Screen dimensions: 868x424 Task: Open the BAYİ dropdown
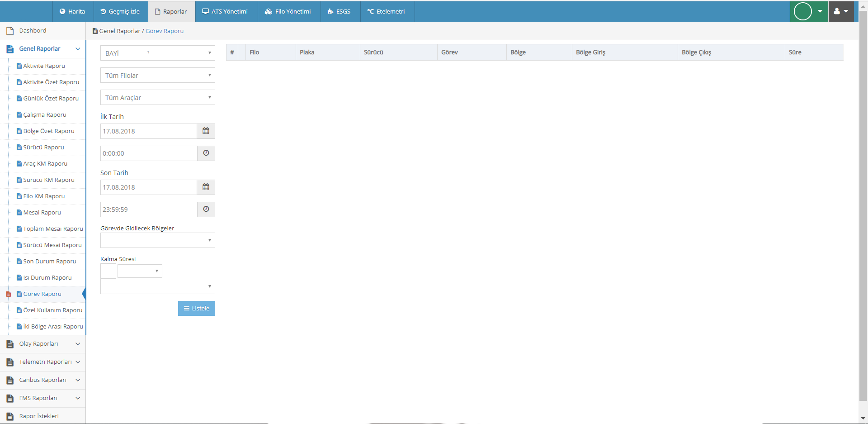[x=158, y=53]
